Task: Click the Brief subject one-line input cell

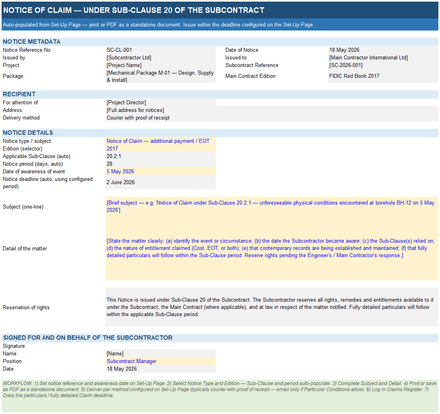Action: tap(272, 207)
